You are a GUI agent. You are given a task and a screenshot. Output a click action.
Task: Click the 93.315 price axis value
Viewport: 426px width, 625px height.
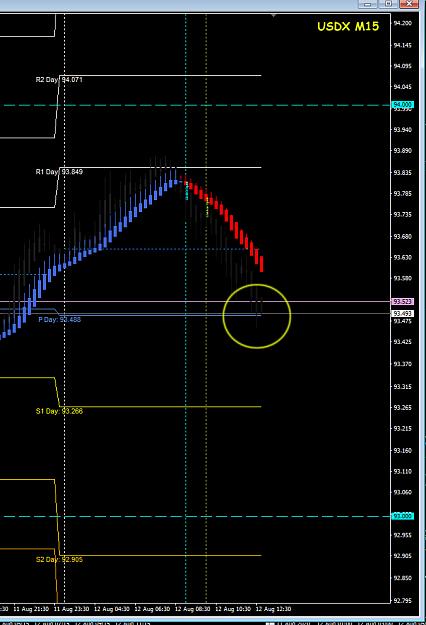point(402,387)
